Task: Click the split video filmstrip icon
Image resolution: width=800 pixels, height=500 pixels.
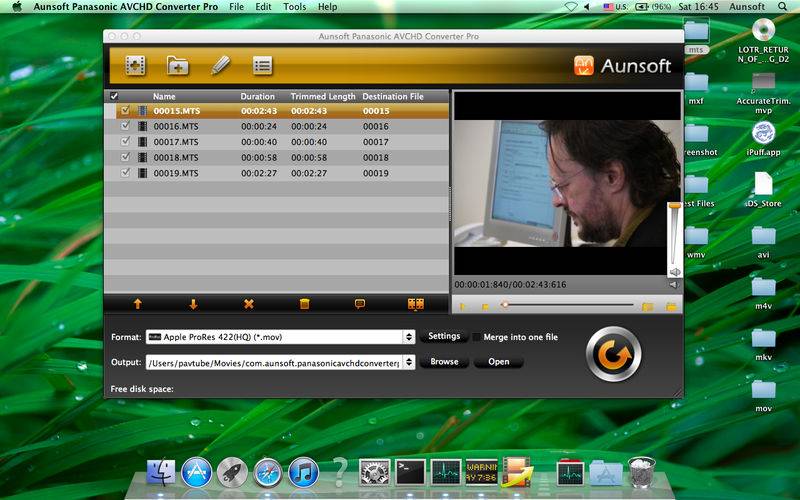Action: click(416, 304)
